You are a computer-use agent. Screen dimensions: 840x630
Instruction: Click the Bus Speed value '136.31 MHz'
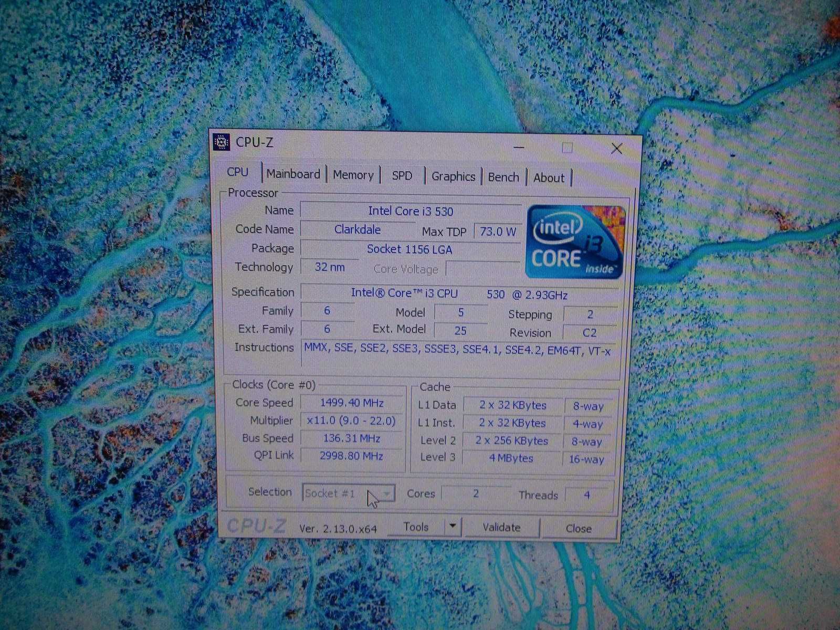352,438
